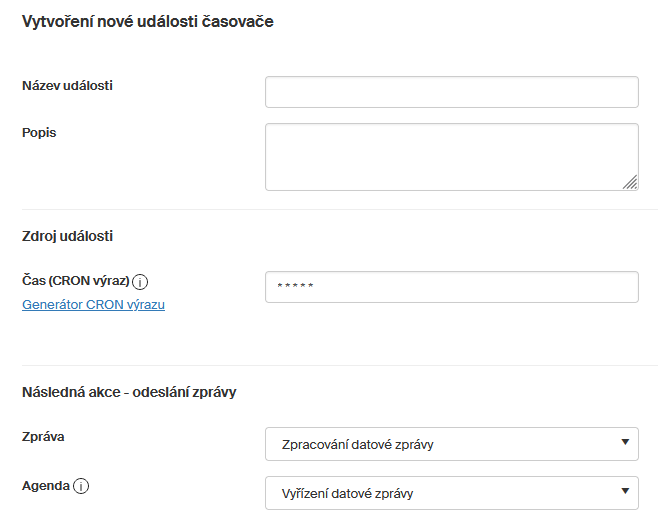The image size is (658, 520).
Task: Click the 'Agenda' label text
Action: (x=46, y=486)
